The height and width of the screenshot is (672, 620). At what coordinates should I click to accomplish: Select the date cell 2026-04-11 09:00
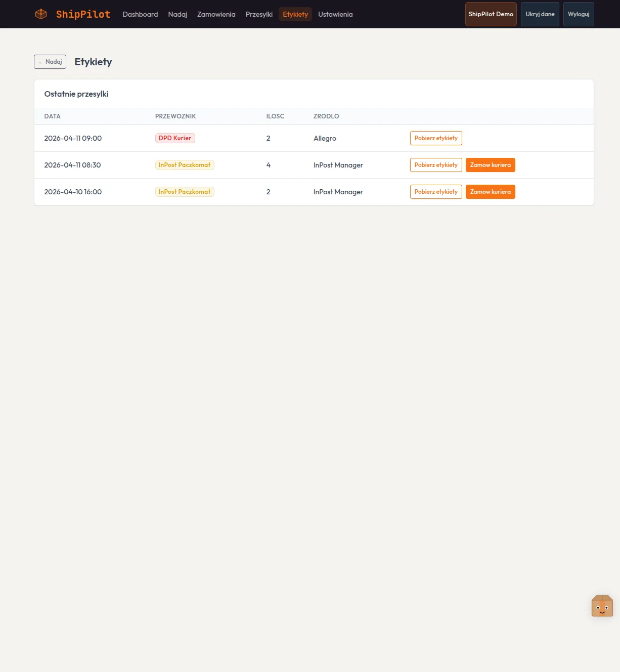(x=73, y=138)
